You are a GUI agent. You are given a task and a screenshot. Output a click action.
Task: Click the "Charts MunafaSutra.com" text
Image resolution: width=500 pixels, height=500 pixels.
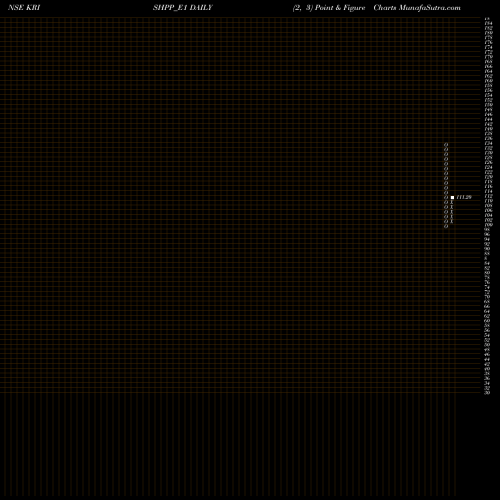417,8
